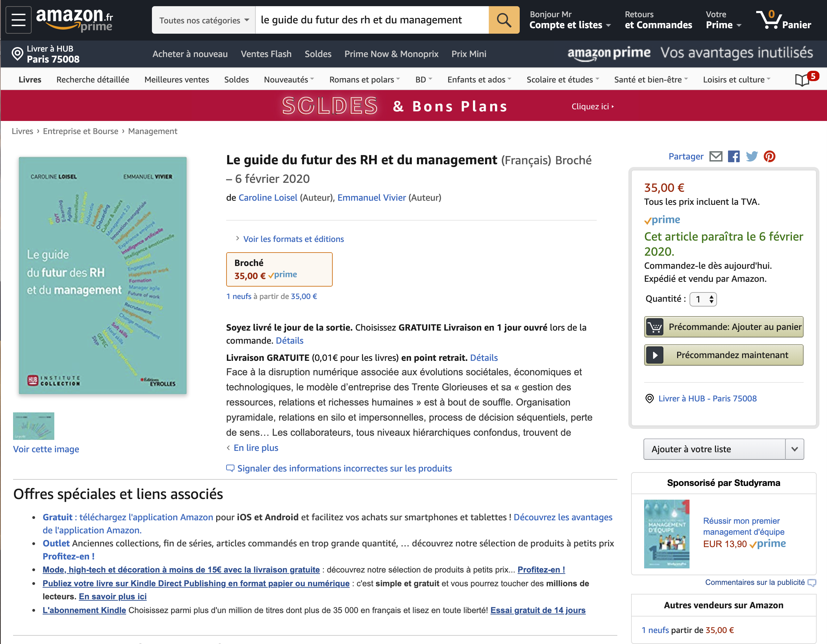Open author Caroline Loisel link
The image size is (827, 644).
(268, 198)
